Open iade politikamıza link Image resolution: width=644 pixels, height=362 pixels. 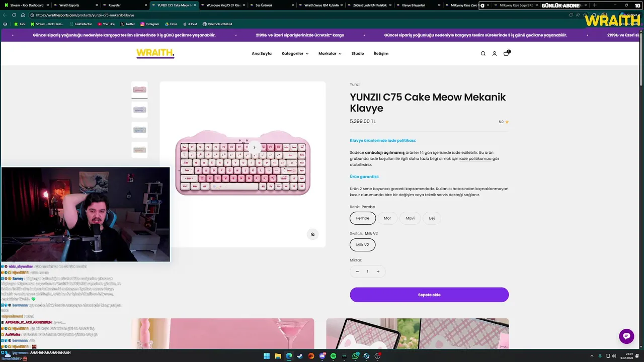[475, 158]
